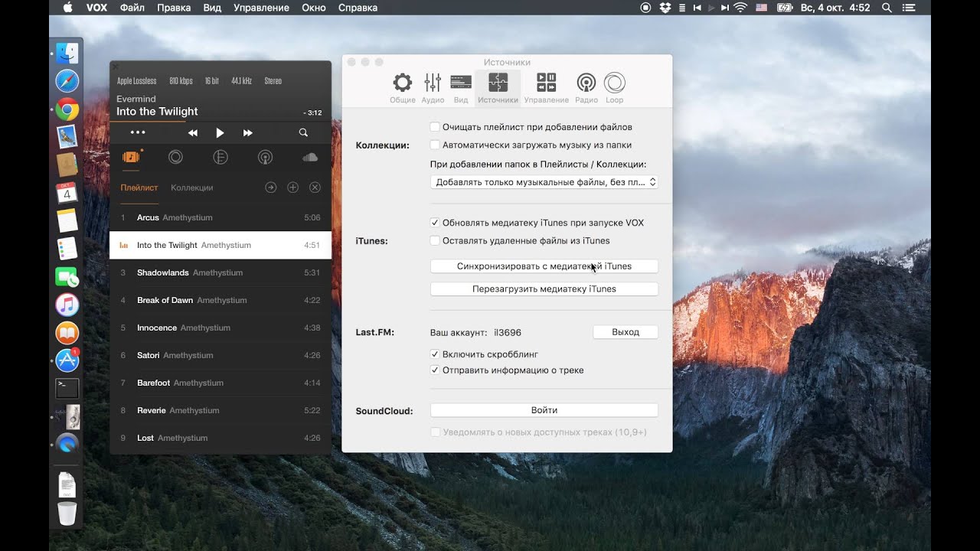The image size is (980, 551).
Task: Open the Файл menu
Action: click(132, 8)
